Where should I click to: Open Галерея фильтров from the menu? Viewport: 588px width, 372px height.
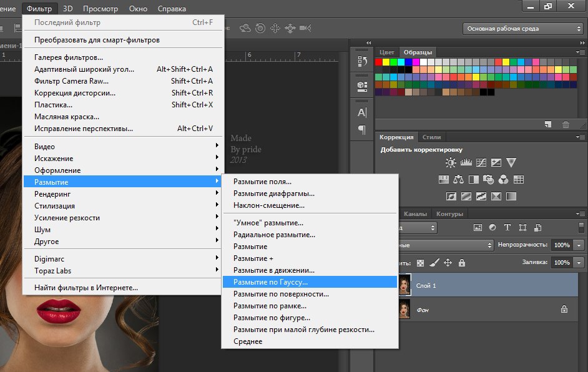(69, 57)
